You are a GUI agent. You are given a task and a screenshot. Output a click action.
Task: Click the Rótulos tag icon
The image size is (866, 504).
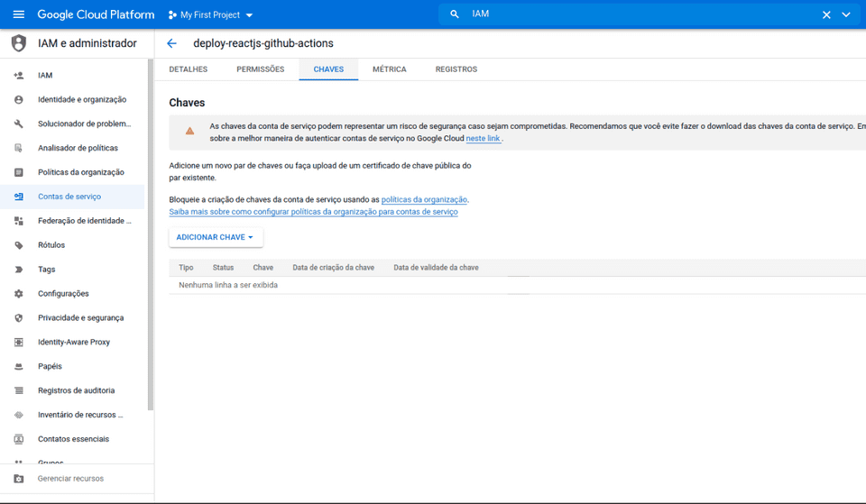(x=19, y=245)
